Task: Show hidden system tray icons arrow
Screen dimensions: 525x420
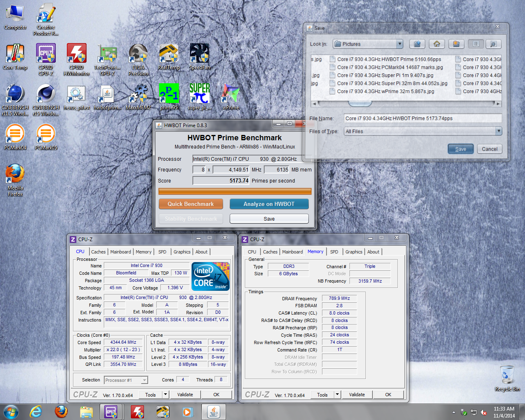Action: (x=454, y=413)
